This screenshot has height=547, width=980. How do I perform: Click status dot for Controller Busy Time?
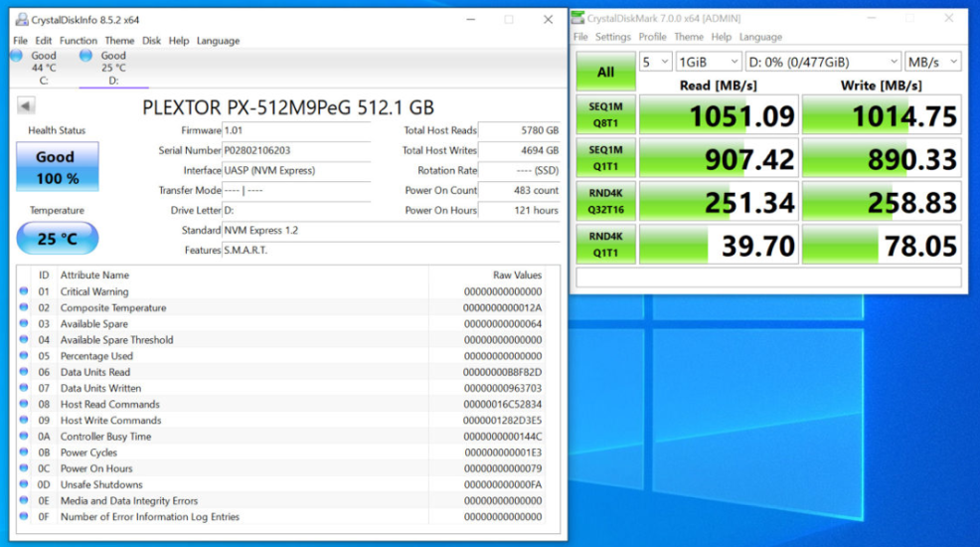click(x=24, y=436)
